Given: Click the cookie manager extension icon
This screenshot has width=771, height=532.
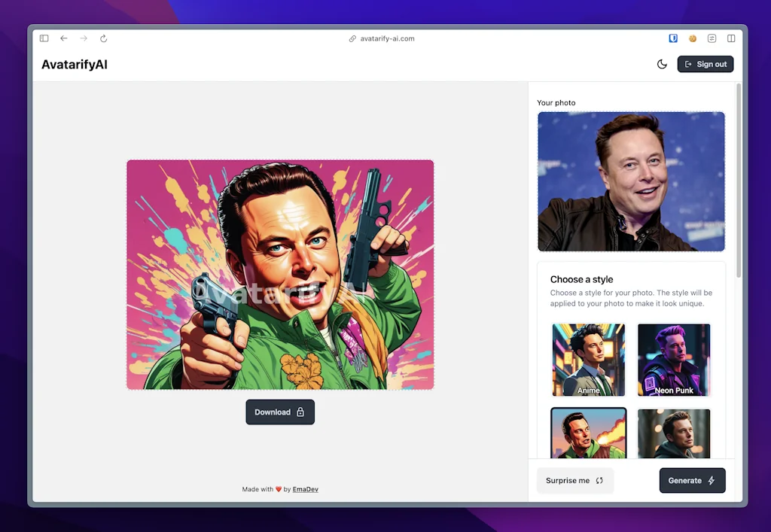Looking at the screenshot, I should click(x=692, y=38).
